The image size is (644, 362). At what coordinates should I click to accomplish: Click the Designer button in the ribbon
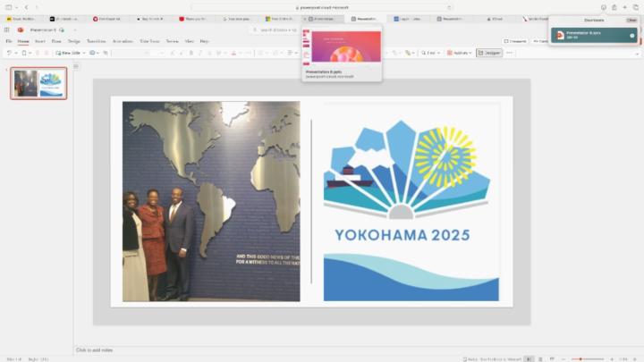[488, 53]
